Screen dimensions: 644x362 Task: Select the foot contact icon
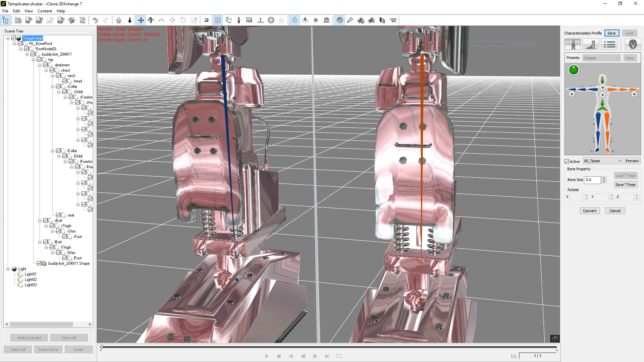pyautogui.click(x=591, y=44)
